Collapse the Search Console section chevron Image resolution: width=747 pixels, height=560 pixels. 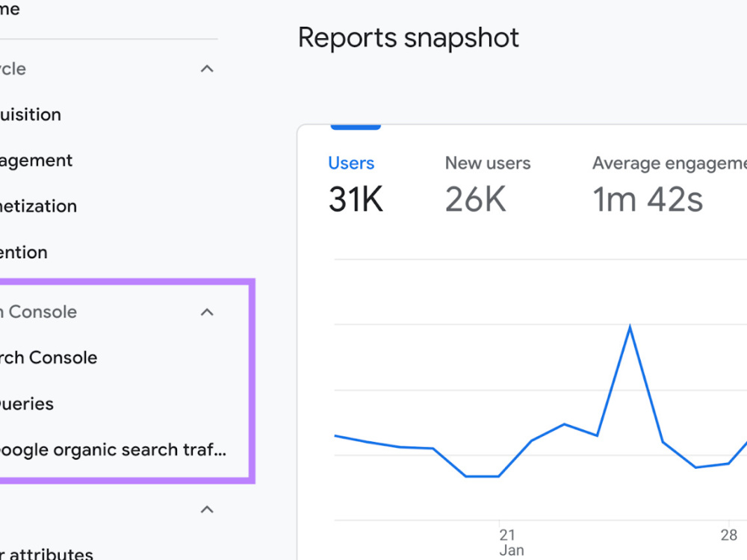tap(207, 312)
